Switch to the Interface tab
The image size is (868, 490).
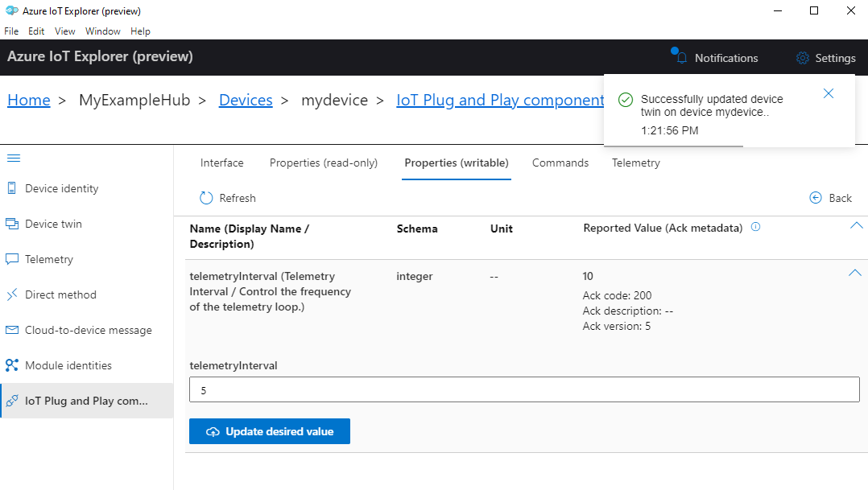click(x=221, y=163)
